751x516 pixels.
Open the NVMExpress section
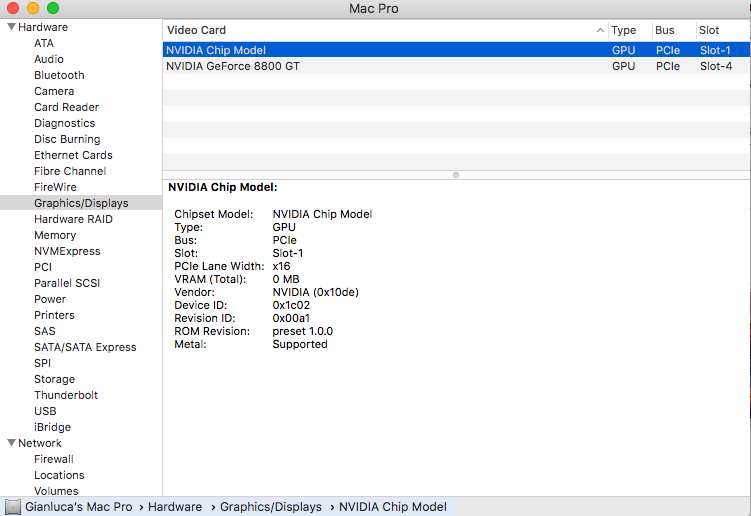click(67, 251)
